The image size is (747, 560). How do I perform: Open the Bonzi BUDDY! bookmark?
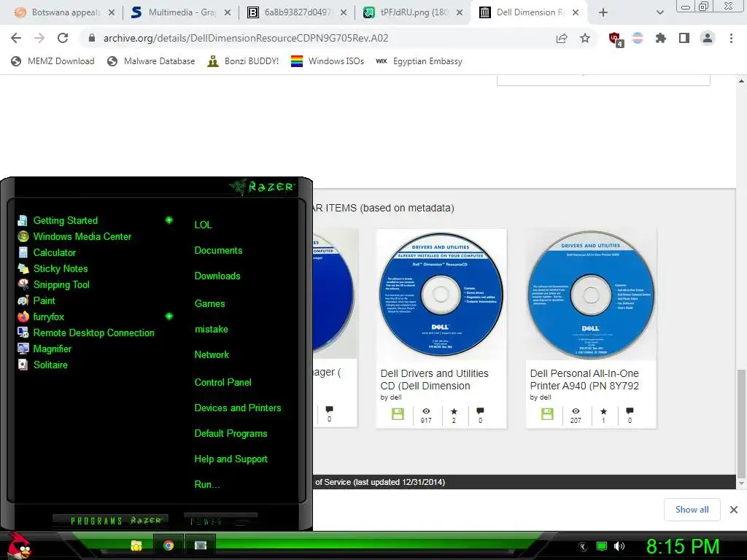[x=243, y=61]
